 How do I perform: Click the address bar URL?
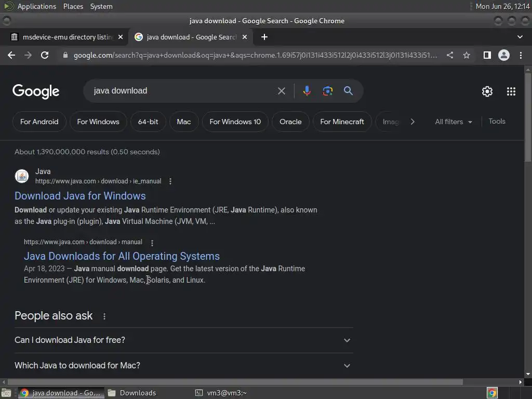255,55
